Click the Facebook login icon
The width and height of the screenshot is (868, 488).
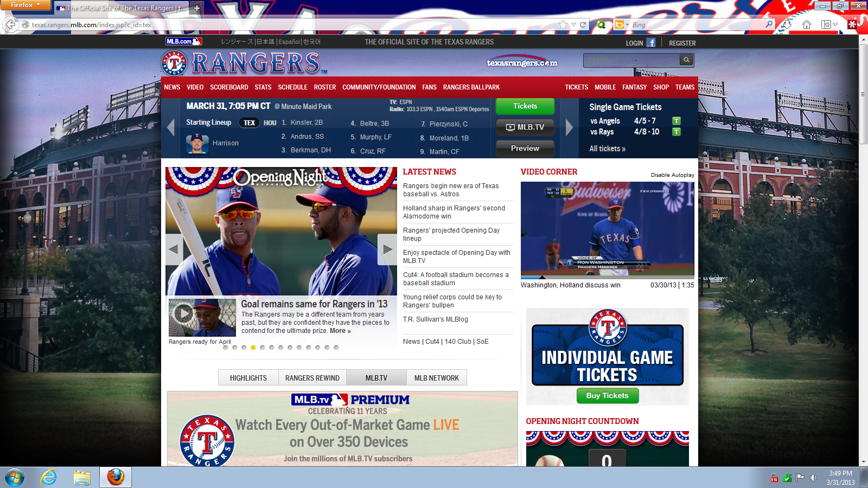click(x=651, y=43)
